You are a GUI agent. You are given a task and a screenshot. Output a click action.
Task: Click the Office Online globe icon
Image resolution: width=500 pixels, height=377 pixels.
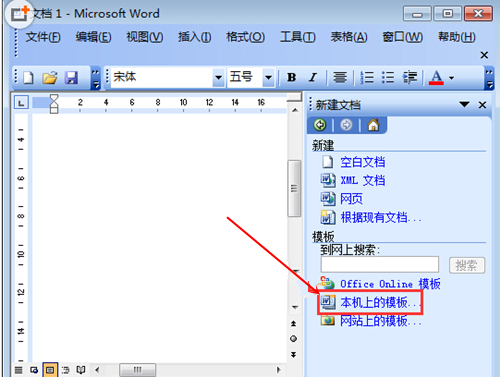pyautogui.click(x=327, y=283)
